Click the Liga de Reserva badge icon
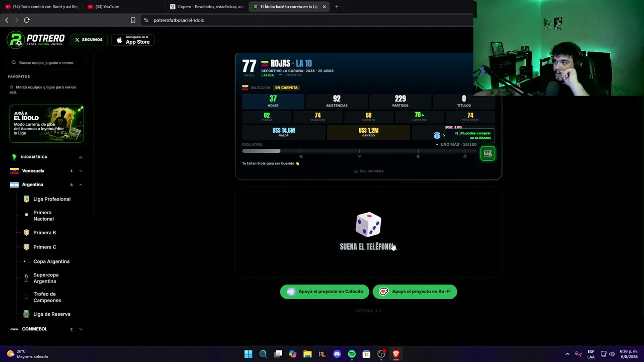The image size is (644, 362). coord(26,314)
